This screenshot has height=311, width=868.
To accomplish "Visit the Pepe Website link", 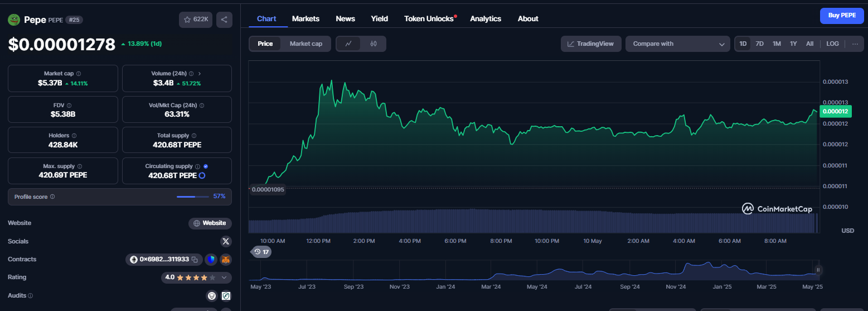I will [210, 223].
